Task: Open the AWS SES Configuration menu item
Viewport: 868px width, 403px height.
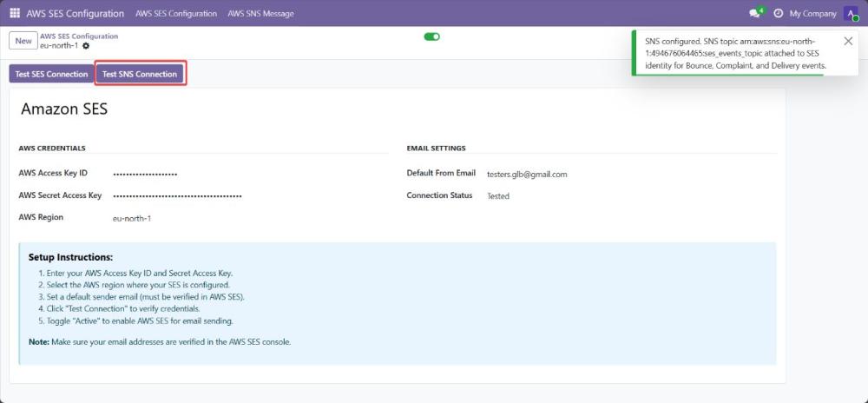Action: coord(176,14)
